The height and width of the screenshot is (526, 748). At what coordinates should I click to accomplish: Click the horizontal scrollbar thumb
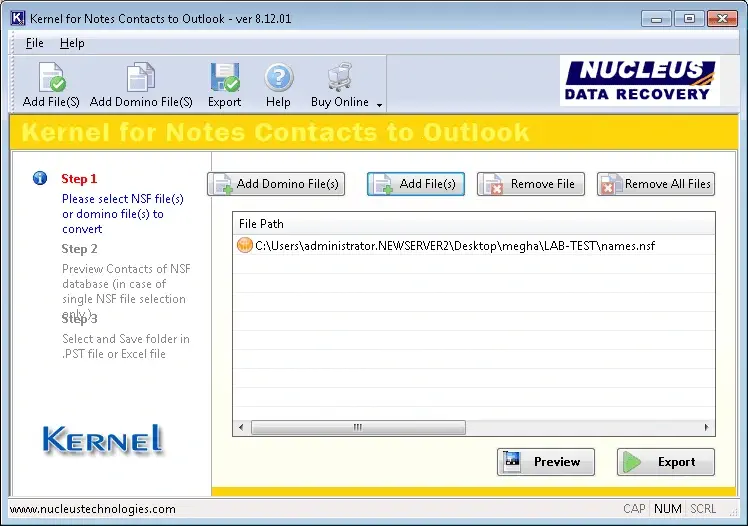tap(358, 427)
